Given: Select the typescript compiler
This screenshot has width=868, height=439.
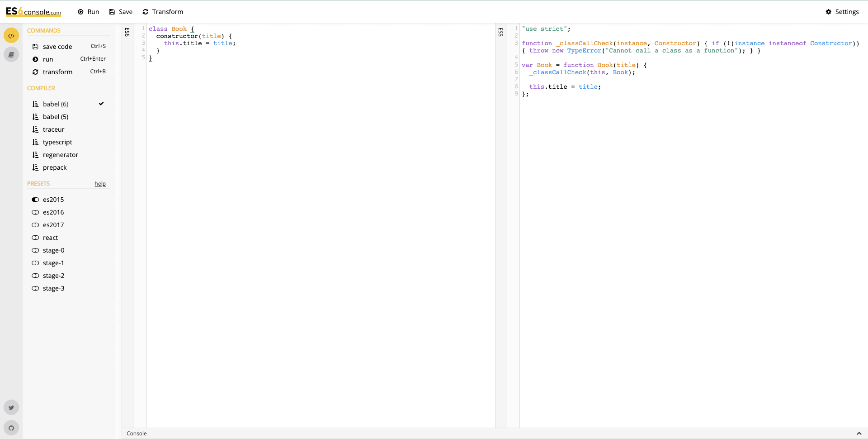Looking at the screenshot, I should tap(57, 142).
